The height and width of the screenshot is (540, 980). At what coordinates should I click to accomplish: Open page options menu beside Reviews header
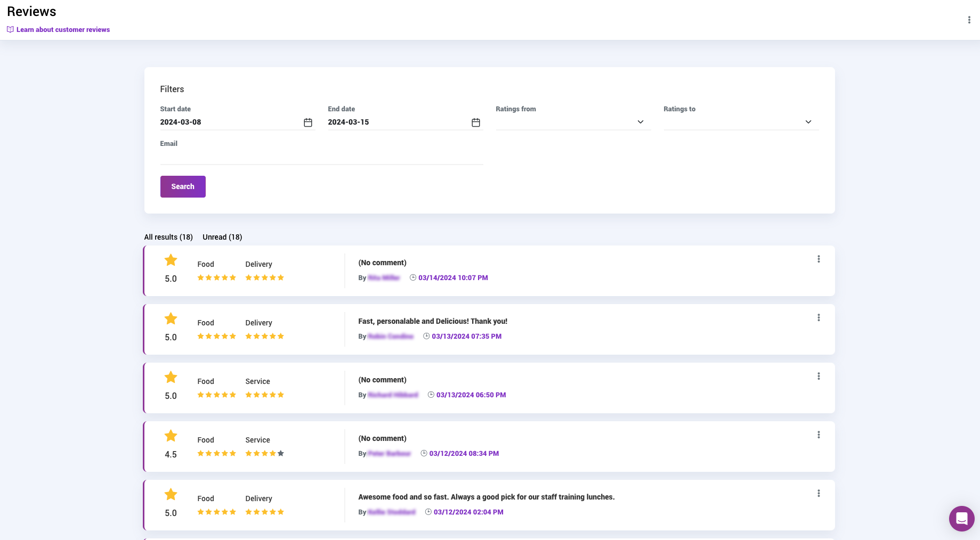click(x=969, y=20)
